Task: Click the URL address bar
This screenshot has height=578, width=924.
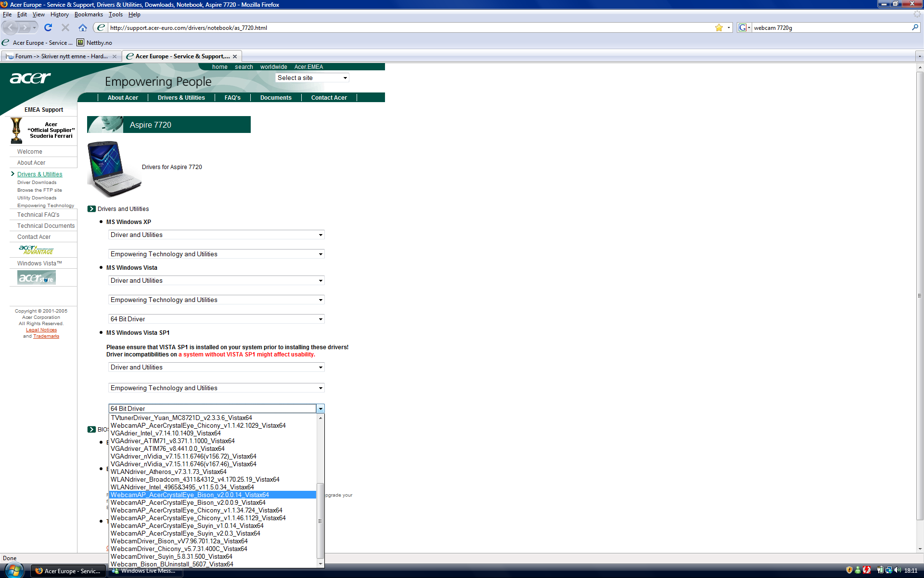Action: click(411, 27)
